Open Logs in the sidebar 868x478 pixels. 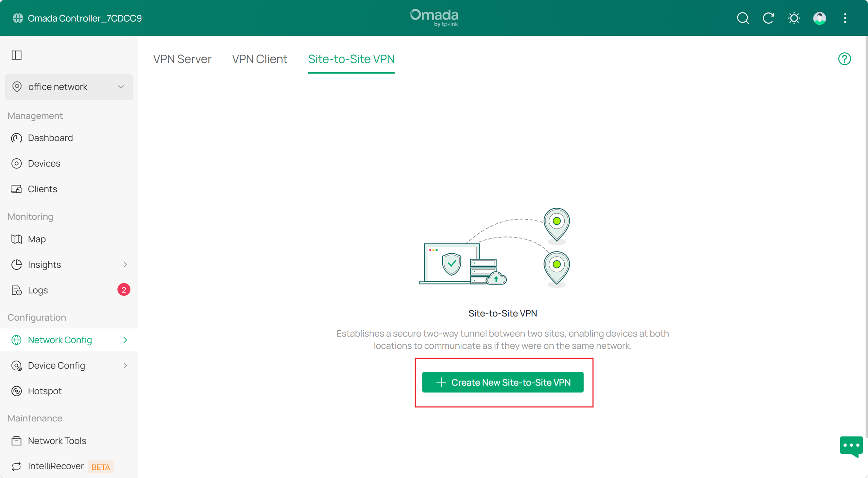coord(69,290)
